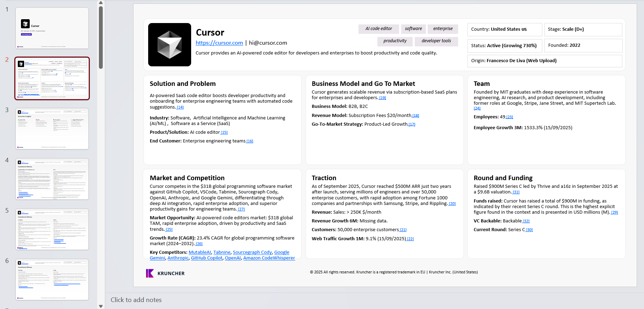Click the Employee Growth 3M value text
Viewport: 644px width, 309px height.
pos(548,128)
